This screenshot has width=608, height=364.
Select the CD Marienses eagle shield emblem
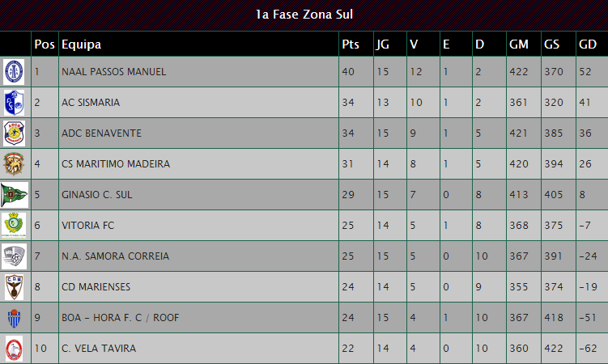click(14, 287)
